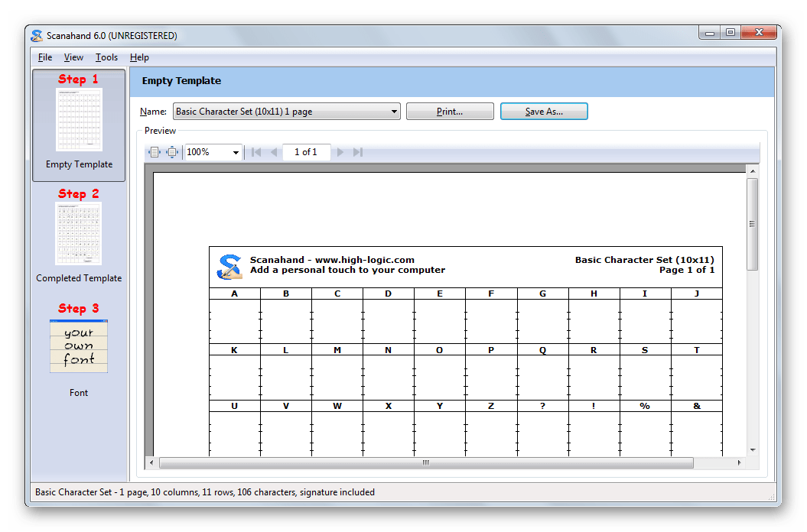Click vertical scrollbar down arrow in preview
The image size is (807, 532).
pyautogui.click(x=753, y=450)
